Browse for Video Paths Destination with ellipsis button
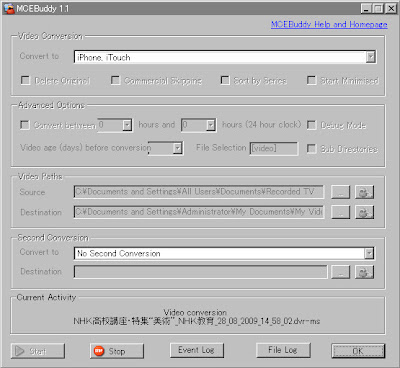Viewport: 400px width, 368px height. (340, 212)
